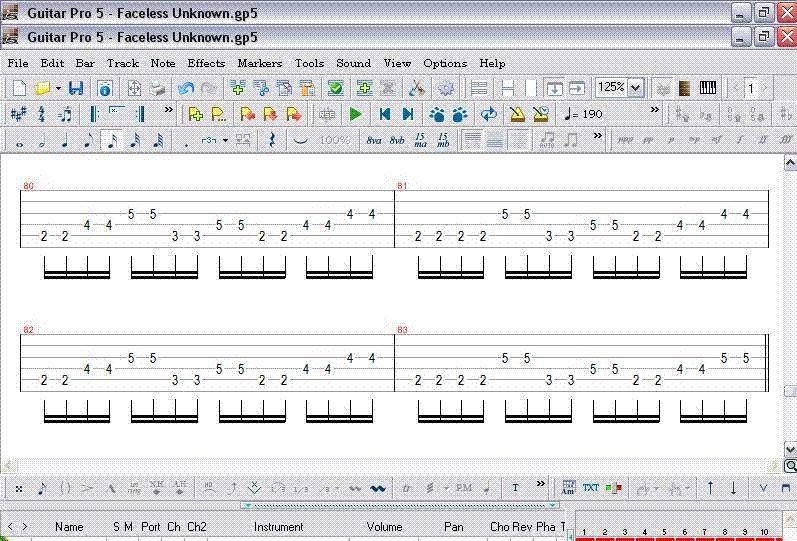Open the piano keyboard view icon

(x=708, y=89)
